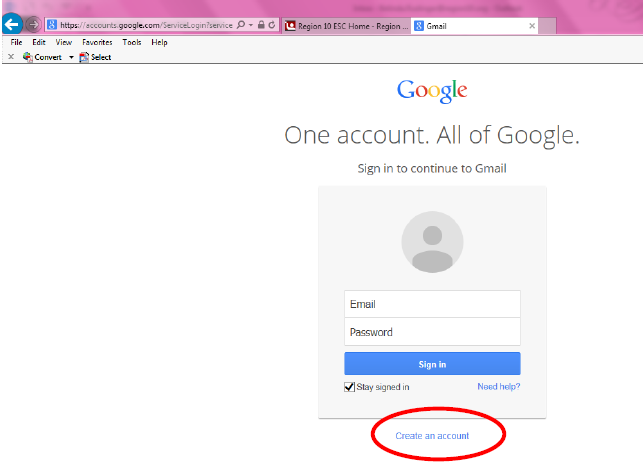Click the Create an account link

pyautogui.click(x=432, y=436)
